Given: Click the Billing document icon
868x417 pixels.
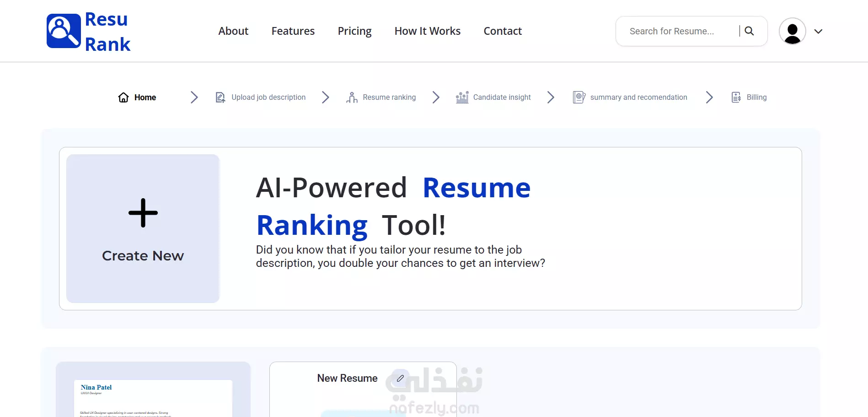Looking at the screenshot, I should pyautogui.click(x=736, y=97).
